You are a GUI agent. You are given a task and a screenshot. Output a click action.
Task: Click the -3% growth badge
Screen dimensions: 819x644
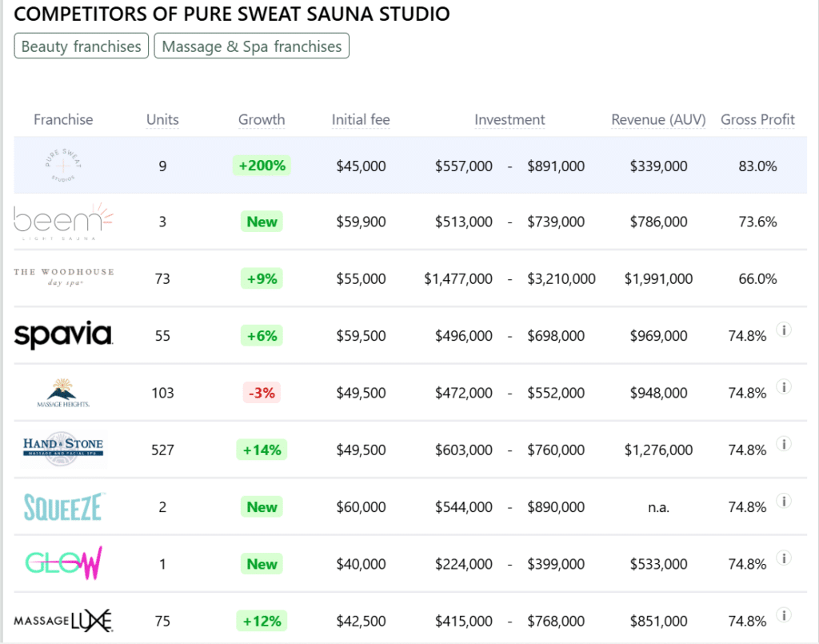click(x=262, y=393)
